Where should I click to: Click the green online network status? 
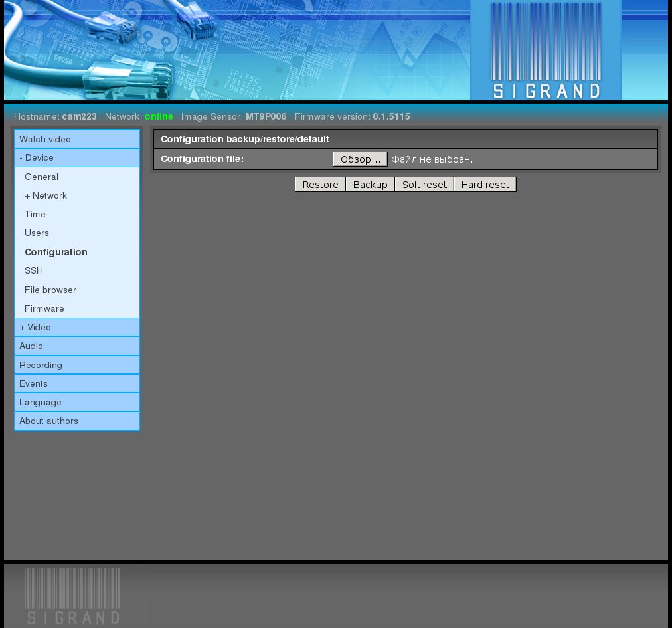pos(159,116)
